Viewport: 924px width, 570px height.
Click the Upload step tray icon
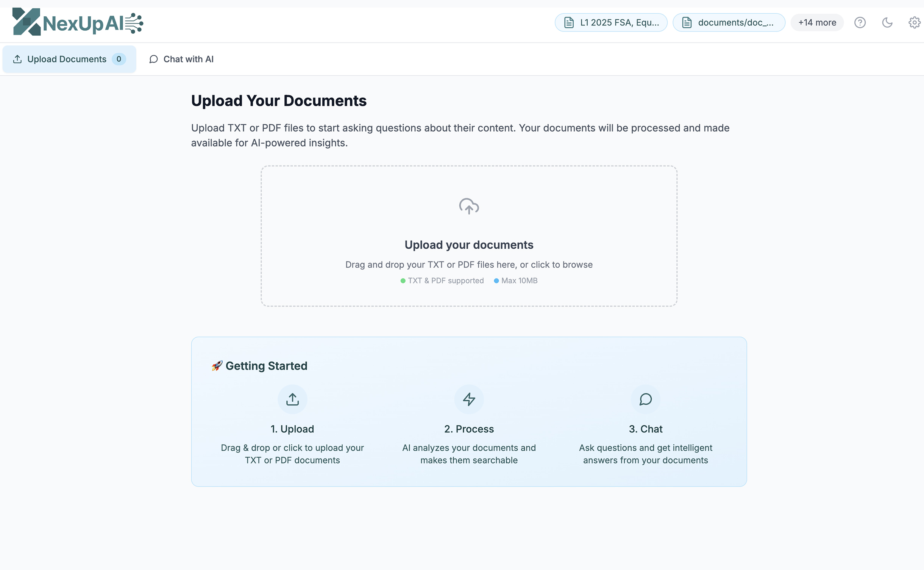pos(292,399)
